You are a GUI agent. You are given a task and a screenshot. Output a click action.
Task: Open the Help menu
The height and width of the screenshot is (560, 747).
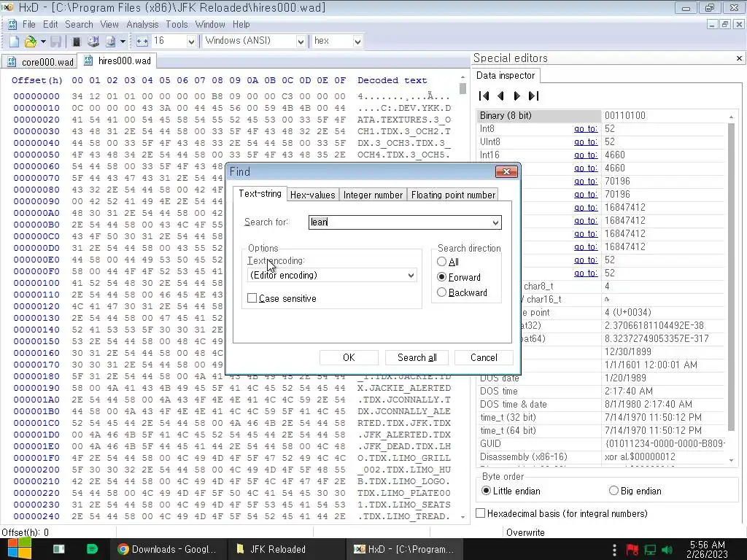pos(241,24)
